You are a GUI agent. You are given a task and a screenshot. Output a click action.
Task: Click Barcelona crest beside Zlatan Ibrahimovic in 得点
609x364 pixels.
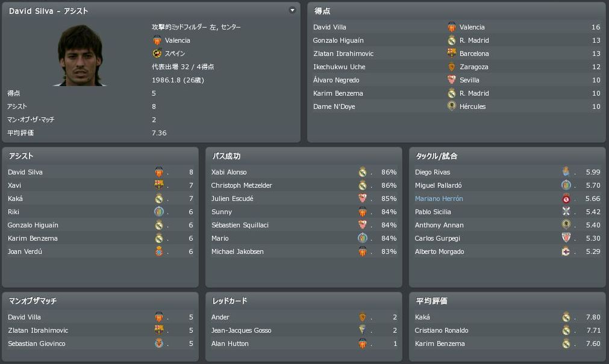coord(452,54)
